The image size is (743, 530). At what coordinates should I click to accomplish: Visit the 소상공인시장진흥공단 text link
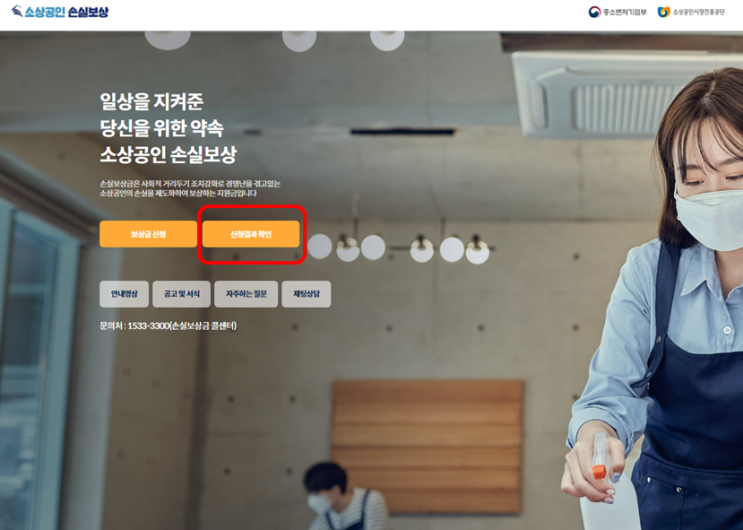(x=698, y=12)
